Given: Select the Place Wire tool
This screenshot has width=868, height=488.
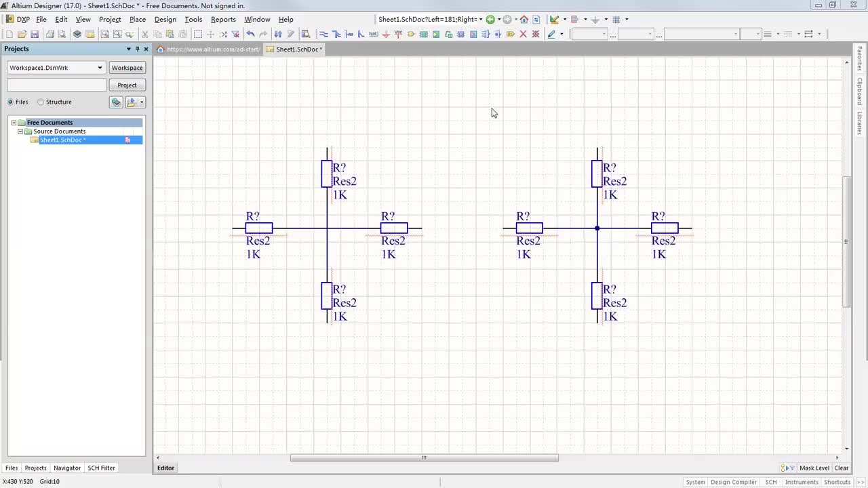Looking at the screenshot, I should (323, 34).
